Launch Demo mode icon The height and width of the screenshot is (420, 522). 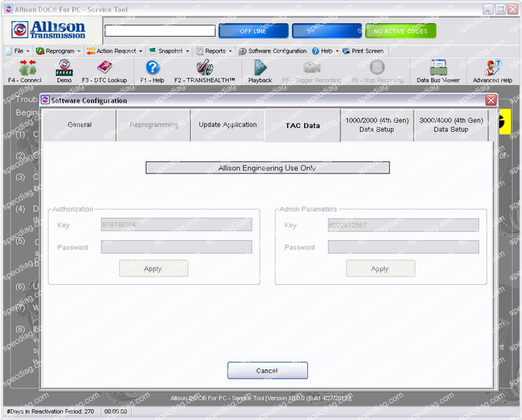pyautogui.click(x=64, y=68)
